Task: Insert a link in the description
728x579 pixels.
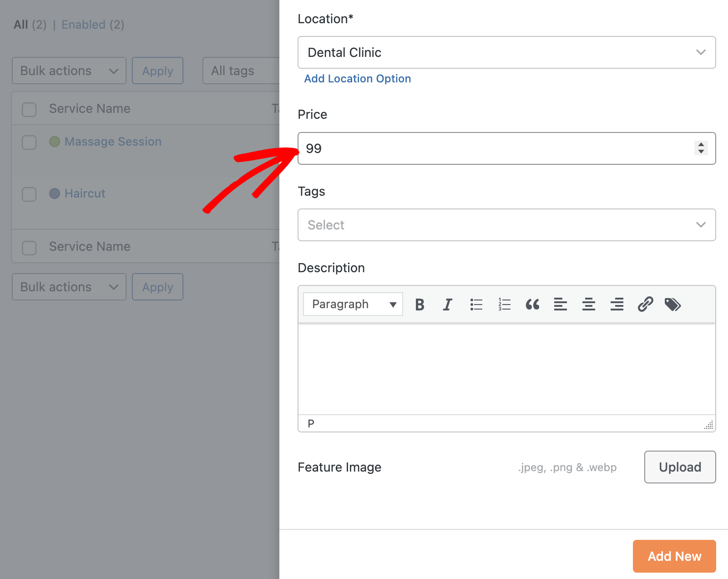Action: pyautogui.click(x=645, y=305)
